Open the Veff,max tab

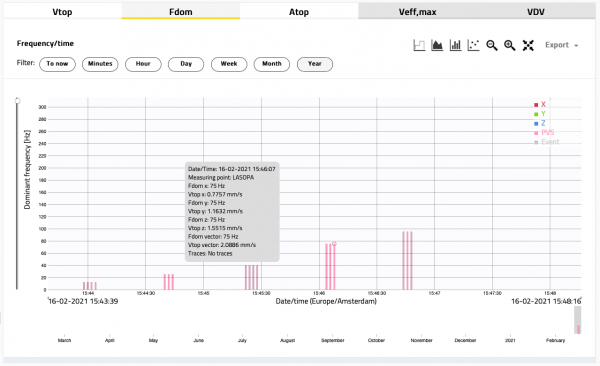coord(417,12)
